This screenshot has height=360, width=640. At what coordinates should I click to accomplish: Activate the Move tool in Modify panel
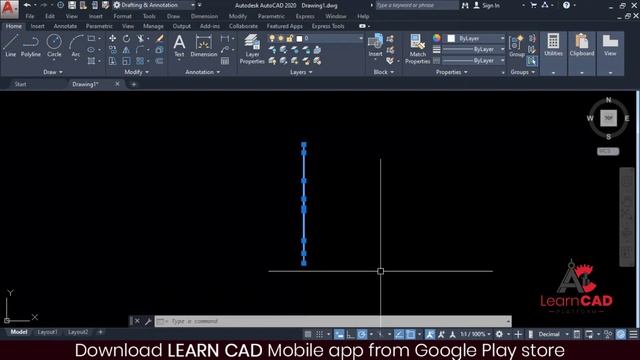112,38
